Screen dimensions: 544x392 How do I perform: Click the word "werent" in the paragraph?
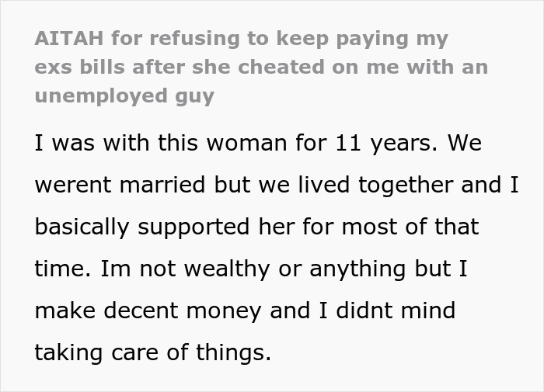[72, 186]
